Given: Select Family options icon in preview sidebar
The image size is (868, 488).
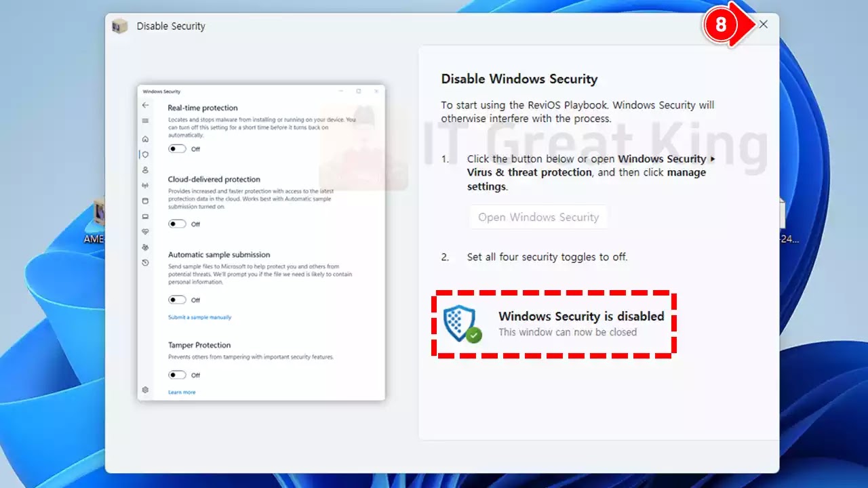Looking at the screenshot, I should pos(145,247).
